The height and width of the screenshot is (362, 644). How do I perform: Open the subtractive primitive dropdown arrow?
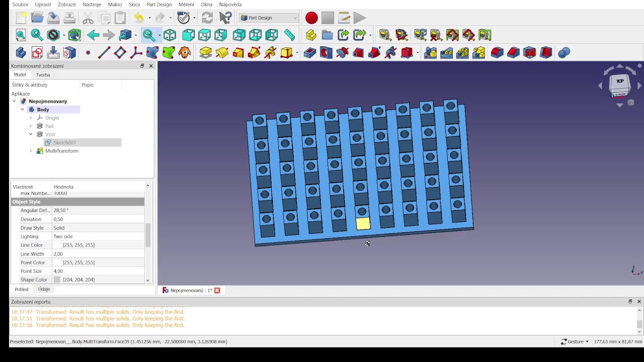(418, 53)
